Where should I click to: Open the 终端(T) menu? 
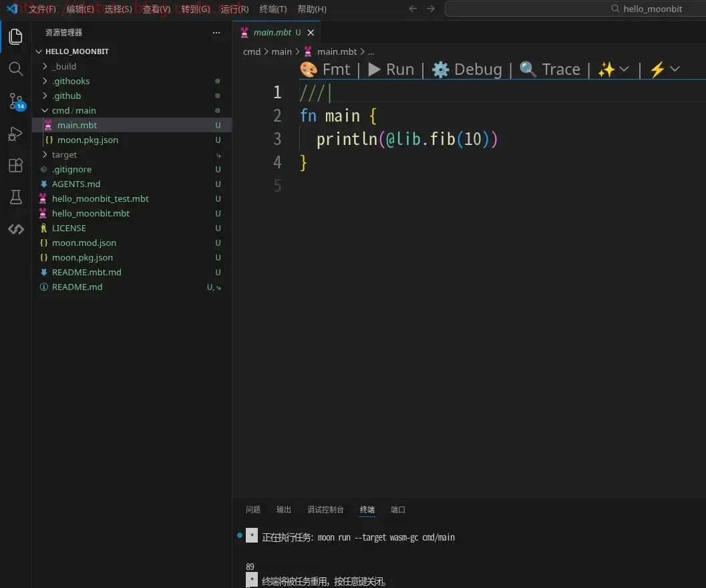(x=273, y=9)
